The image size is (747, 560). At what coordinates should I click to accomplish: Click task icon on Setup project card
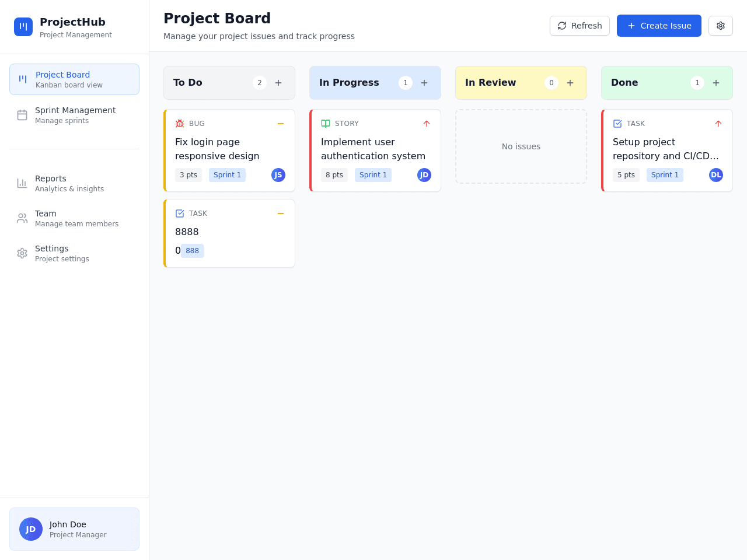pos(617,124)
